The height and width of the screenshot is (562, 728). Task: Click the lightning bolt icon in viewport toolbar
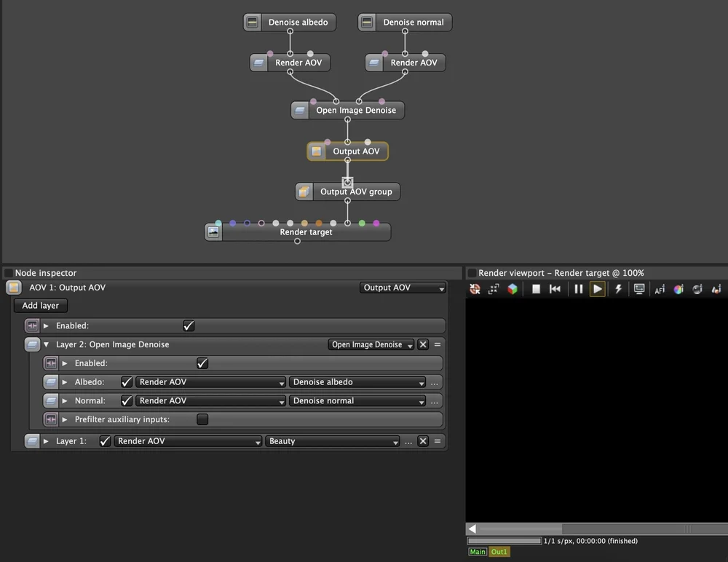[x=618, y=289]
